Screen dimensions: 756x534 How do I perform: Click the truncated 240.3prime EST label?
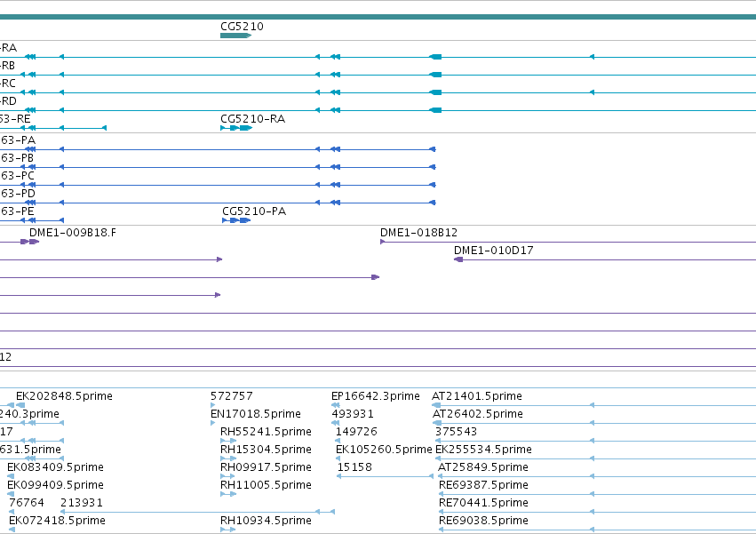pos(29,414)
